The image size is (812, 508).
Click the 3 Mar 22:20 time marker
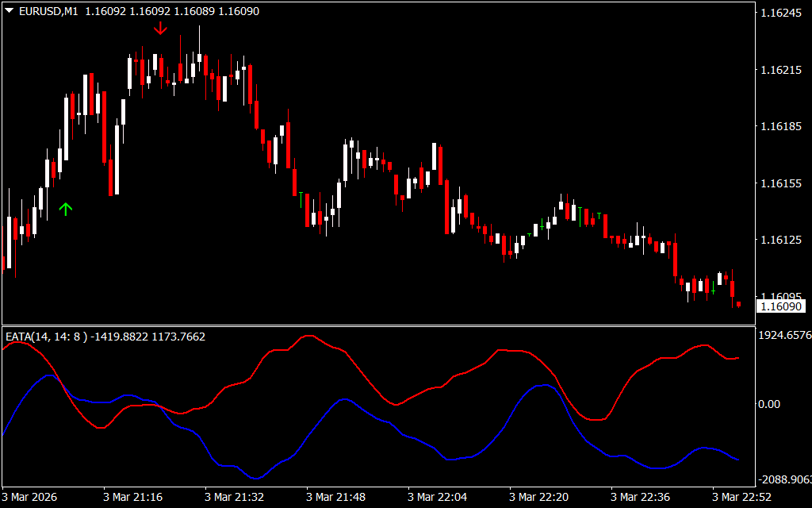click(x=538, y=497)
